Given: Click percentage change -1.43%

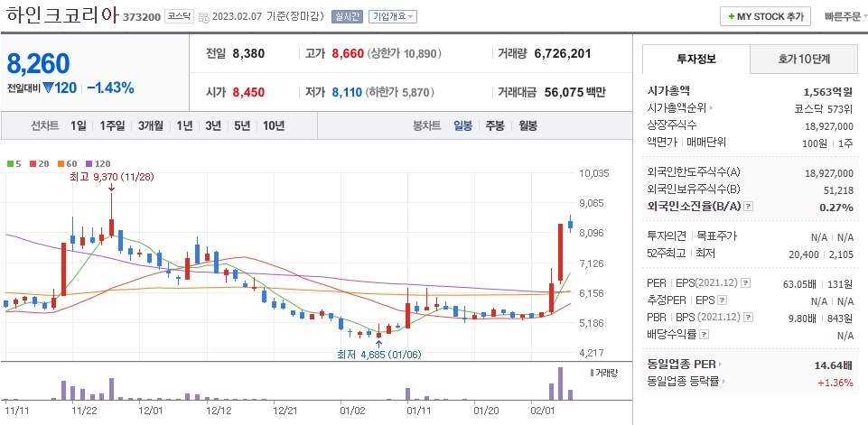Looking at the screenshot, I should pyautogui.click(x=110, y=88).
